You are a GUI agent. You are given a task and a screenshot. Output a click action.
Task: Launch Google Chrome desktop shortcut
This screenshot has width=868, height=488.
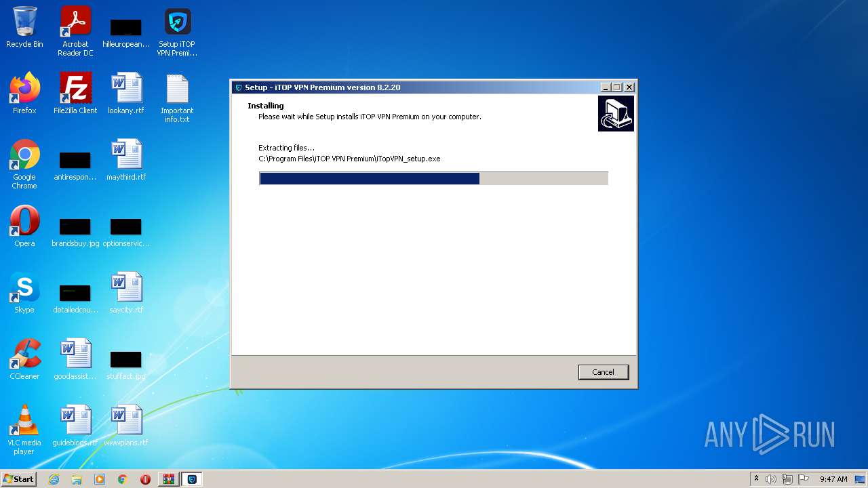tap(24, 165)
